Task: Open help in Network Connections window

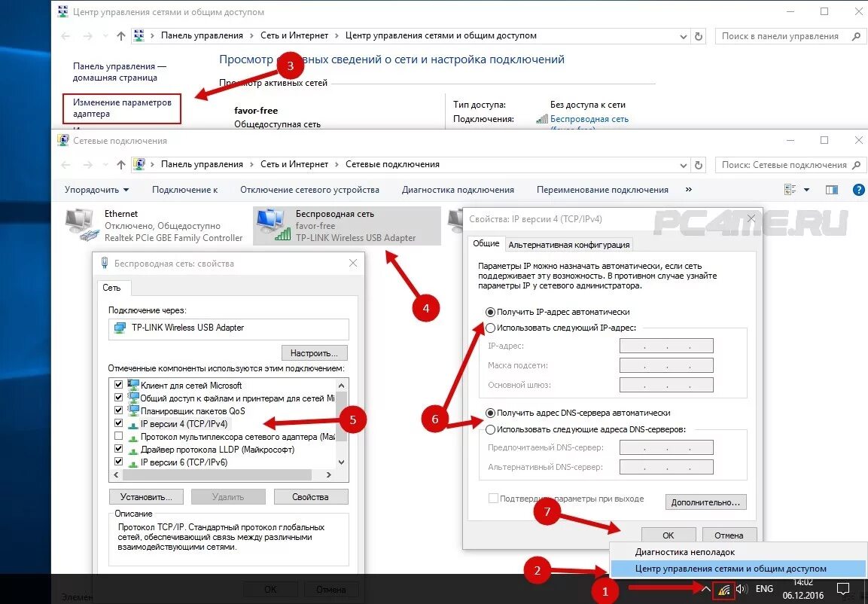Action: 858,190
